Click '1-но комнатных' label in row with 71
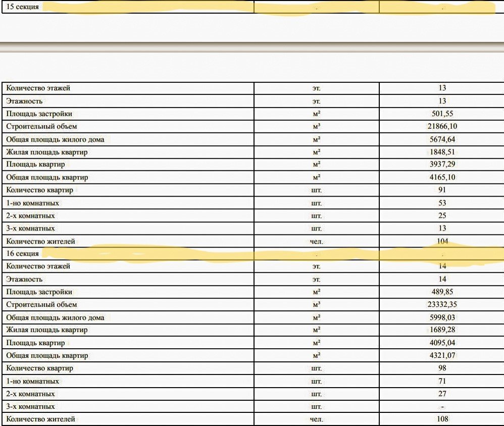The width and height of the screenshot is (504, 426). coord(32,382)
